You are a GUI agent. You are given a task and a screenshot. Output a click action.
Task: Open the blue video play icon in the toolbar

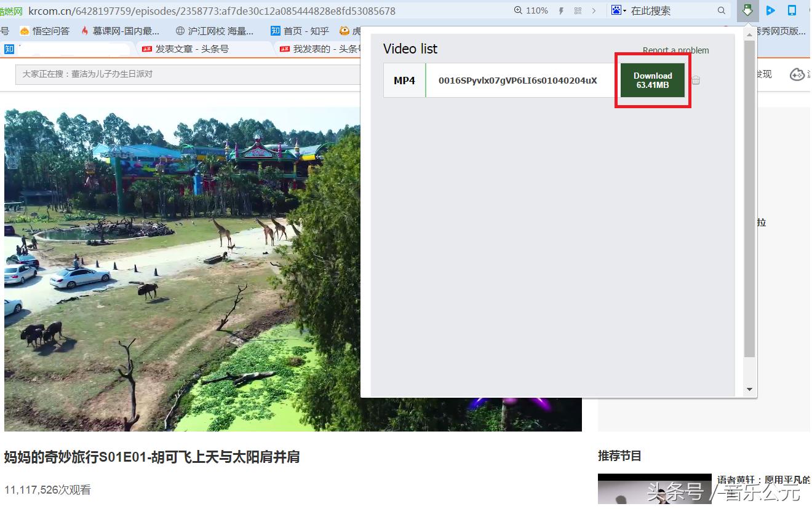pyautogui.click(x=770, y=10)
